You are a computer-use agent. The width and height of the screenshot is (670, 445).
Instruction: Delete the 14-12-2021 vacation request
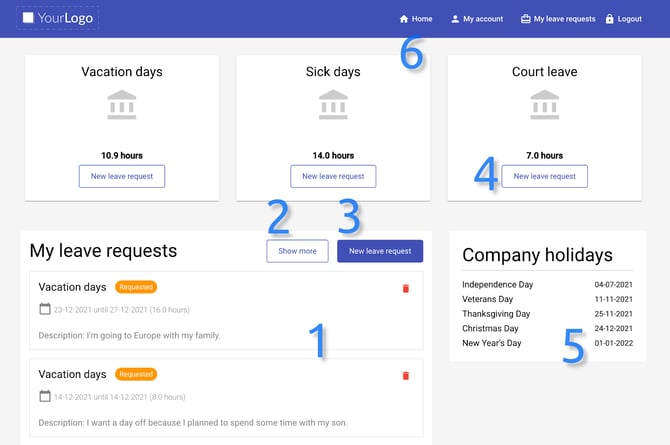[405, 376]
